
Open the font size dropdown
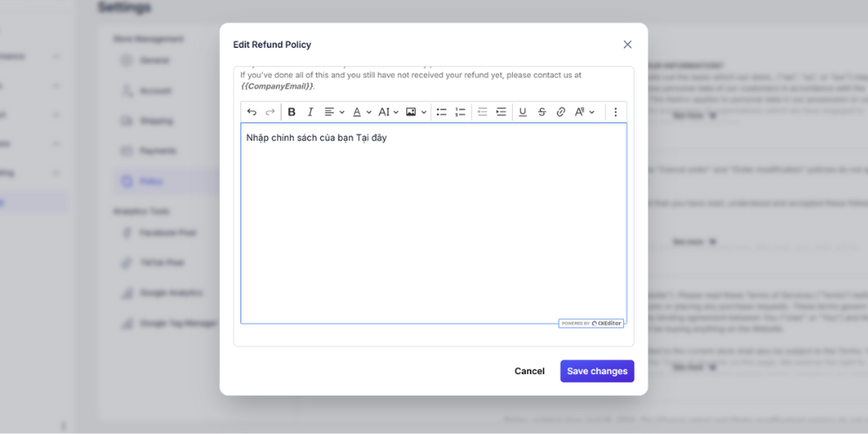pos(389,112)
